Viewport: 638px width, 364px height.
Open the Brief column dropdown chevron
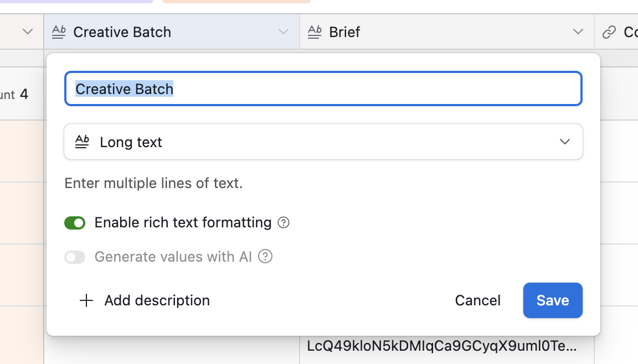click(x=578, y=32)
